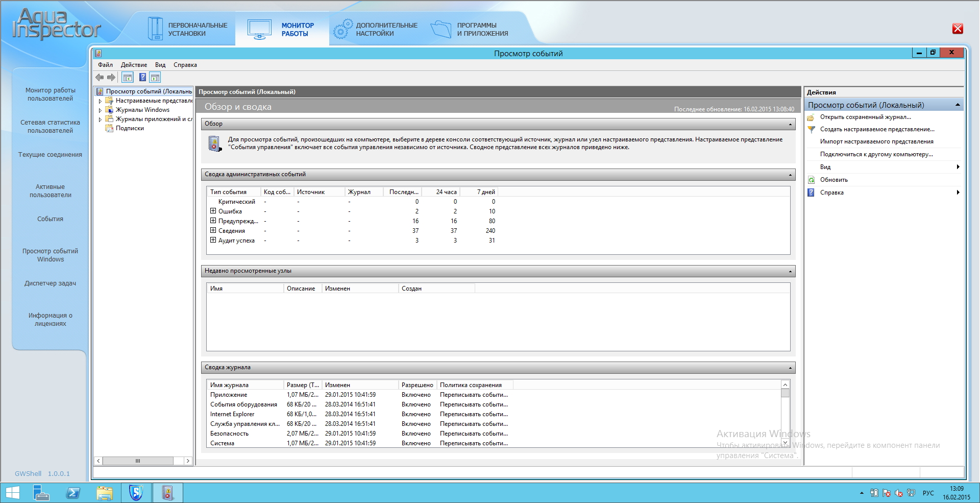Click Создать настраиваемое представление action
This screenshot has width=980, height=503.
click(x=877, y=129)
